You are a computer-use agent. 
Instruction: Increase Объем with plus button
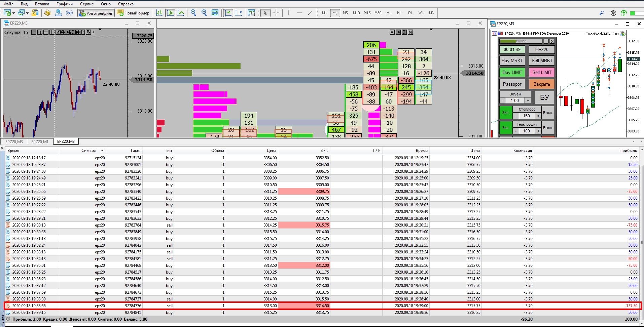(x=528, y=100)
